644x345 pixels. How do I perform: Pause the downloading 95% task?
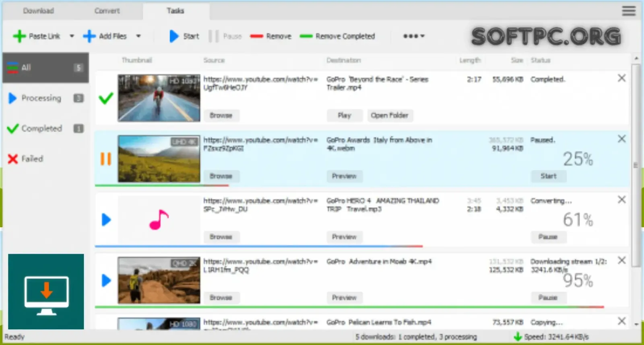click(548, 298)
